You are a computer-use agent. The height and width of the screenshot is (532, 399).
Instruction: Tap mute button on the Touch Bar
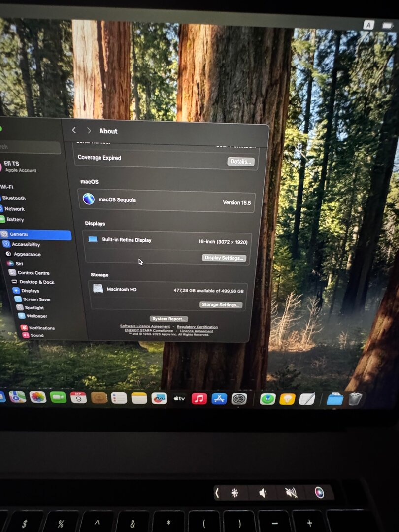291,492
